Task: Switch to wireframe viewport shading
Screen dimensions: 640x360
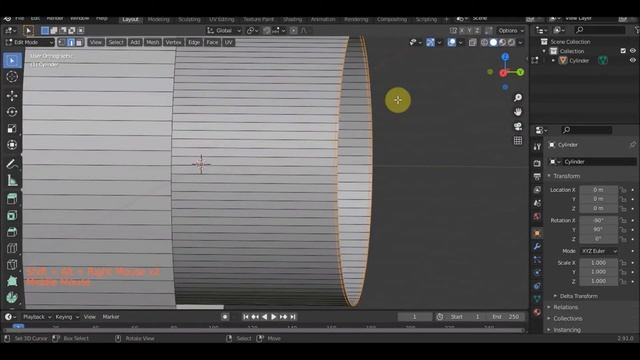Action: pos(484,42)
